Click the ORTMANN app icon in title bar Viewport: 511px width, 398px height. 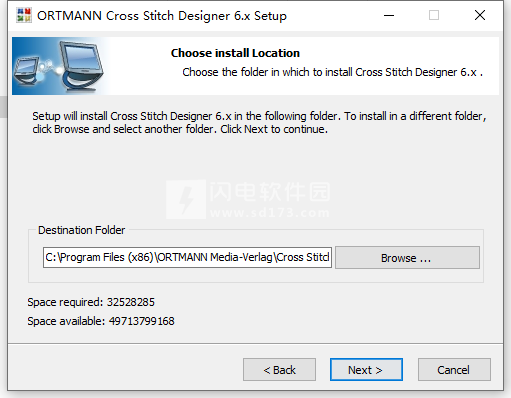tap(24, 15)
